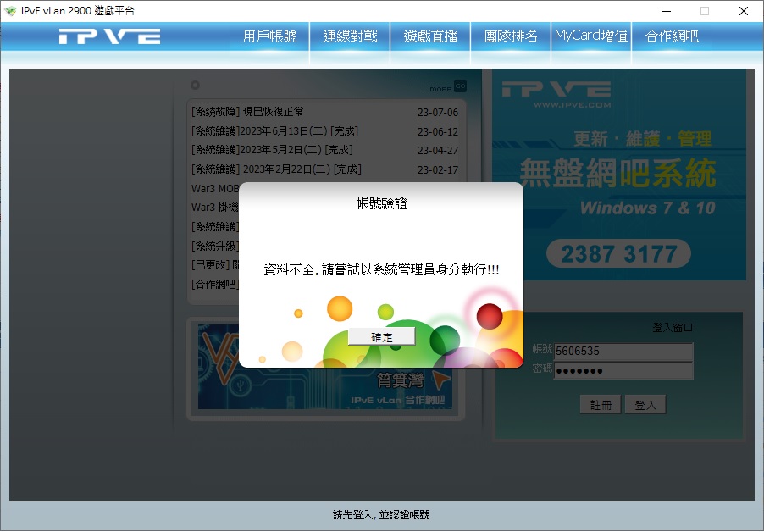The image size is (764, 532).
Task: Click the 無盤網吧系統 advertisement banner
Action: (x=619, y=173)
